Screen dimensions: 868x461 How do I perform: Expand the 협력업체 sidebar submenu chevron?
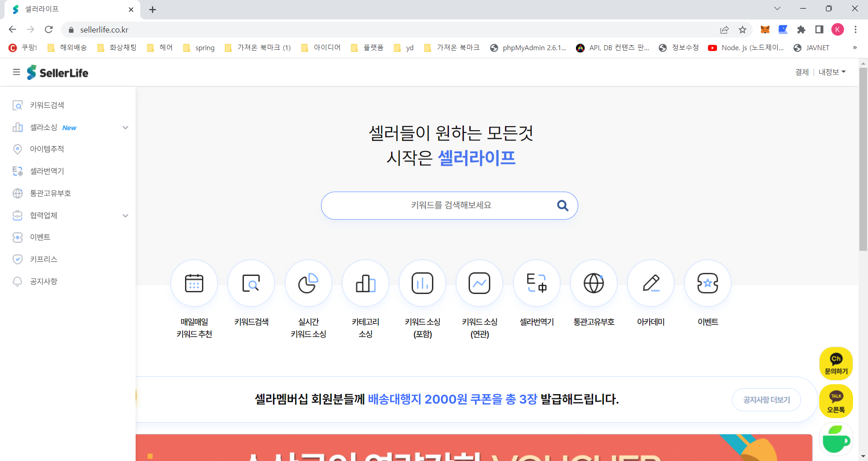tap(125, 216)
